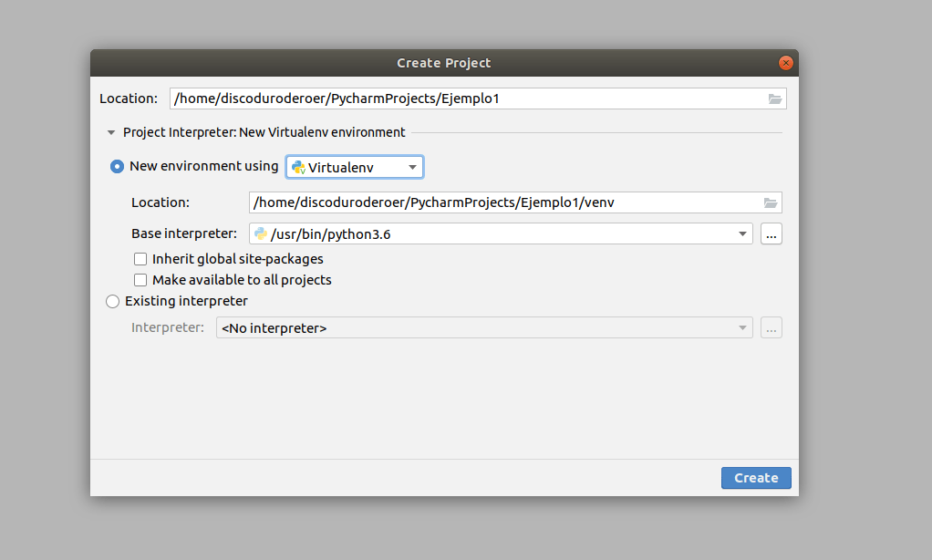Close the Create Project dialog
This screenshot has width=932, height=560.
pos(786,63)
